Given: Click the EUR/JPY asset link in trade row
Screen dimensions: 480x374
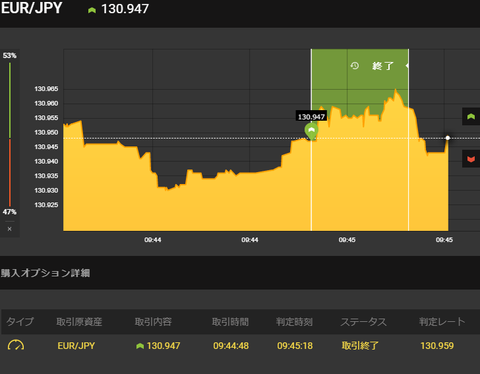Looking at the screenshot, I should (x=76, y=346).
